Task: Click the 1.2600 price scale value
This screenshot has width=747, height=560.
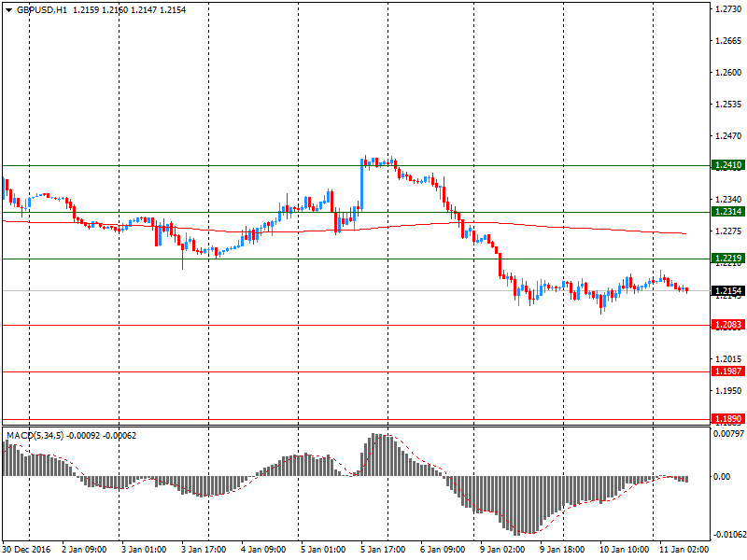Action: (728, 73)
